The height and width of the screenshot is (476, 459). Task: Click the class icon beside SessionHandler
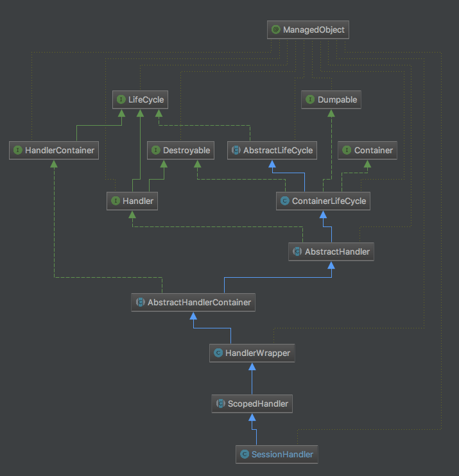click(244, 454)
